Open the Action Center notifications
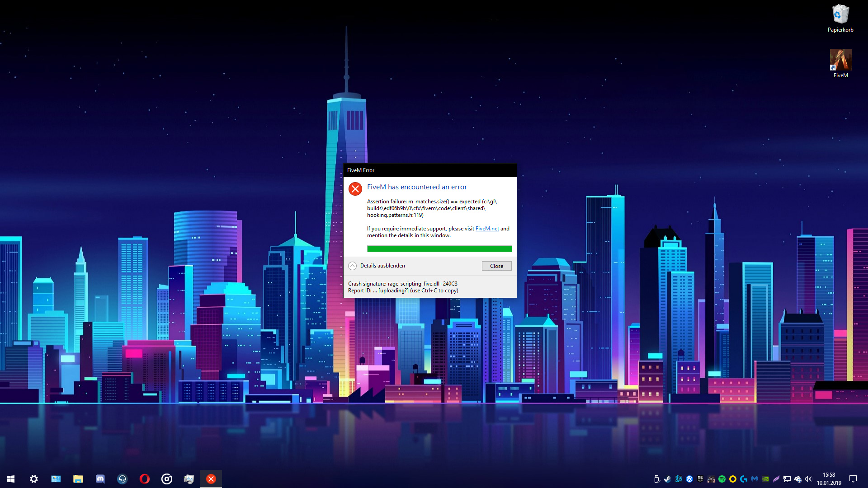868x488 pixels. click(x=853, y=479)
